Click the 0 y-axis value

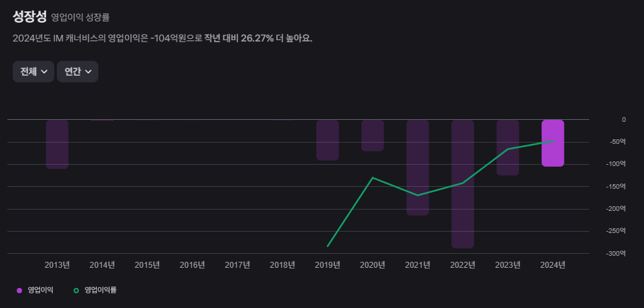[624, 120]
